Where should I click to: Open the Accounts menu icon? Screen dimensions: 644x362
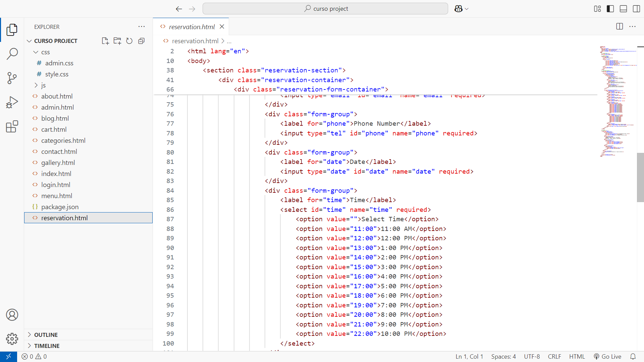[12, 315]
